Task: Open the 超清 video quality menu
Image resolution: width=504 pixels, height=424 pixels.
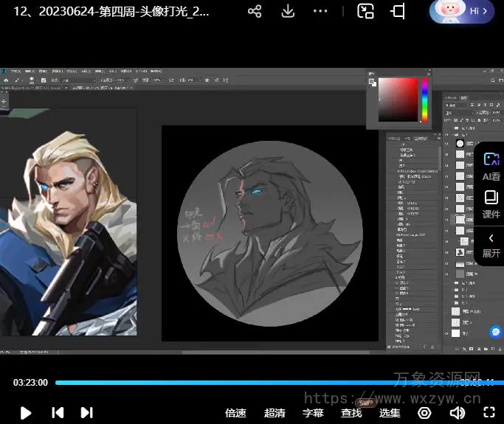Action: [275, 413]
